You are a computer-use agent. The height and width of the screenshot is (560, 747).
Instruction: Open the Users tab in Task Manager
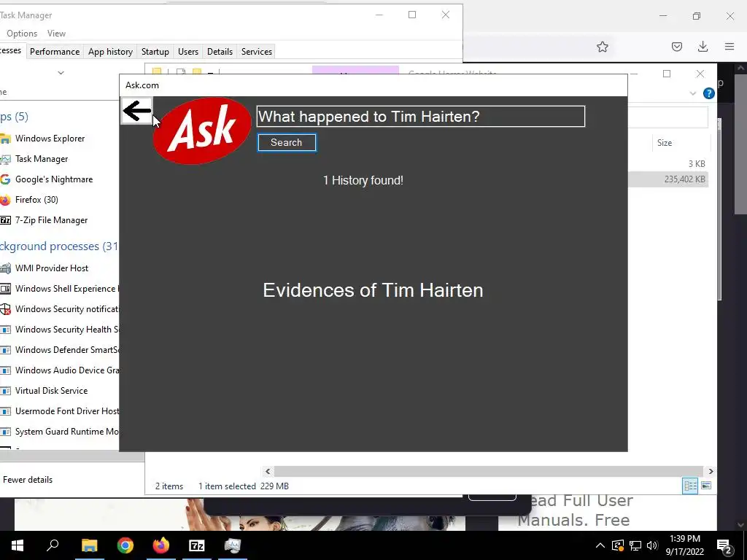pyautogui.click(x=188, y=52)
